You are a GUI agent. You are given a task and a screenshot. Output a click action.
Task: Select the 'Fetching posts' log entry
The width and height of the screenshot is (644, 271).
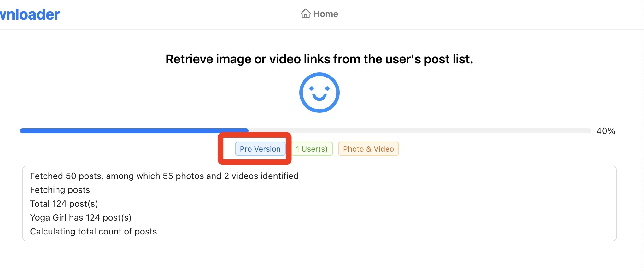[60, 190]
